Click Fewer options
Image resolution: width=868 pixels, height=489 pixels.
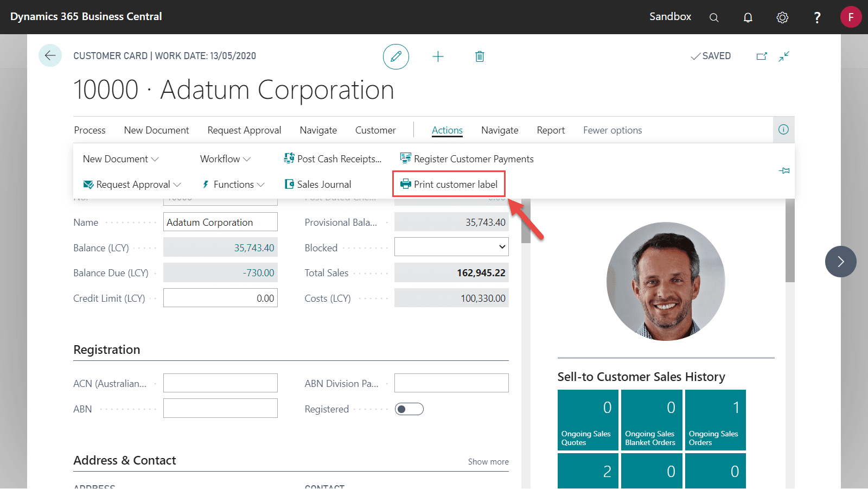(612, 130)
